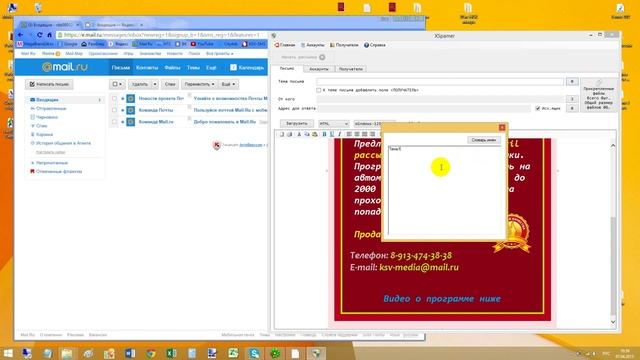Check the Новости проекта message checkbox
This screenshot has width=640, height=360.
114,98
